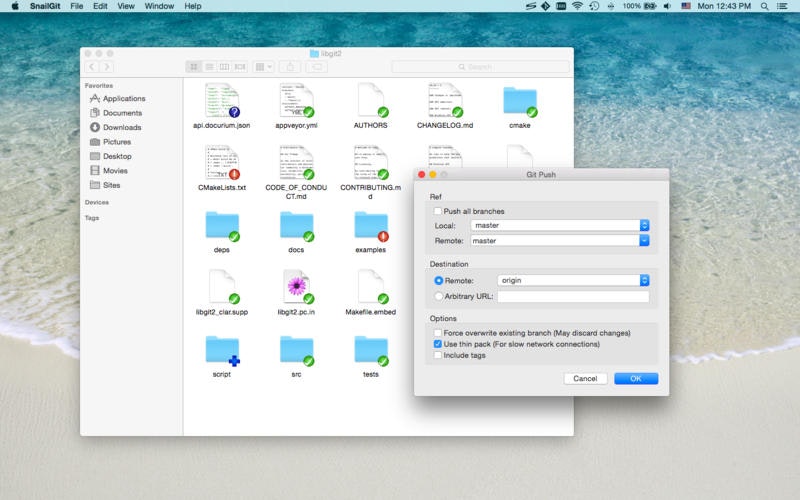This screenshot has width=800, height=500.
Task: Select libgit2.pc.in file icon
Action: 296,287
